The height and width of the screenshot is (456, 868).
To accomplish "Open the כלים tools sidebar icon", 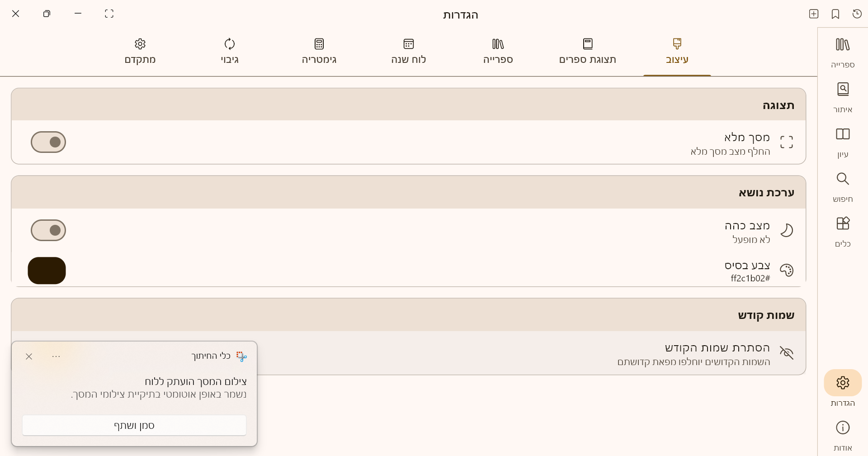I will coord(842,230).
